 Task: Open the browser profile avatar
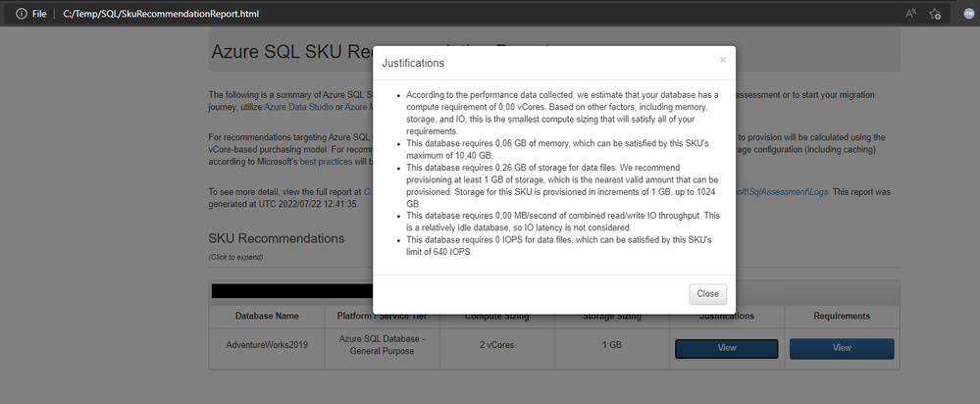pyautogui.click(x=969, y=14)
